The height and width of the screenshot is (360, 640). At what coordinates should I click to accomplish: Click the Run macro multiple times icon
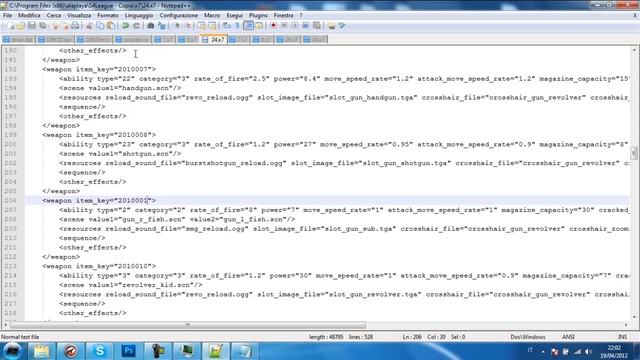tap(305, 26)
